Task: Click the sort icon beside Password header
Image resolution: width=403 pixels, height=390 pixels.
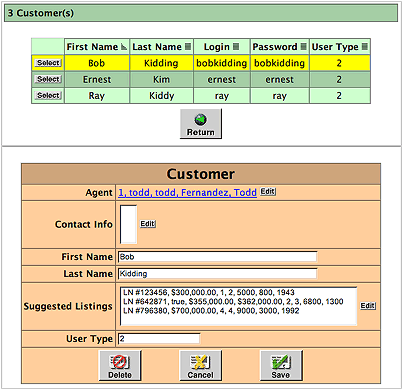Action: tap(303, 46)
